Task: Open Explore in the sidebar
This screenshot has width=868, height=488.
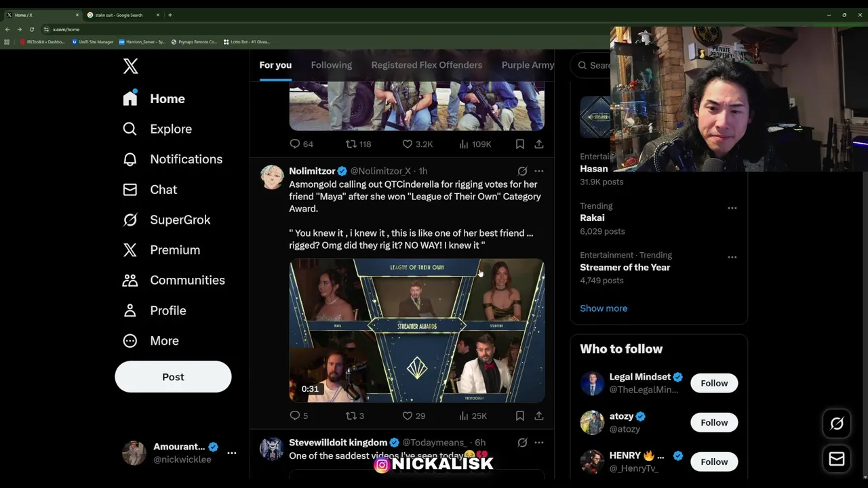Action: click(157, 129)
